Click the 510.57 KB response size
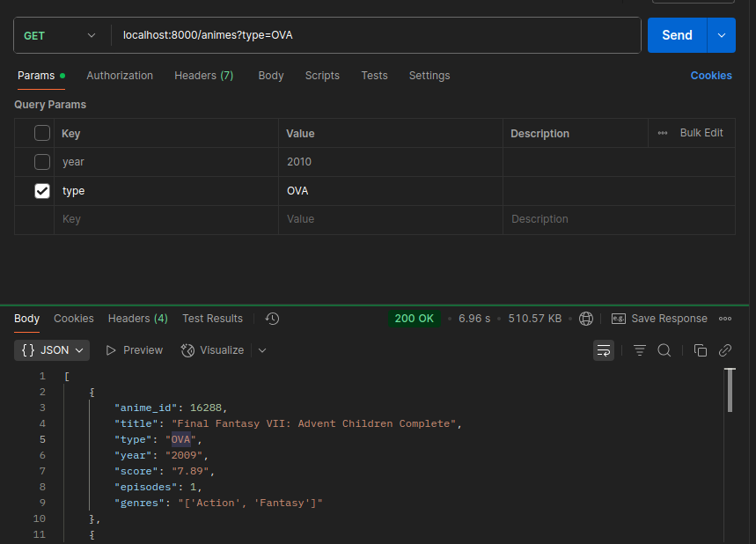This screenshot has width=756, height=544. [x=535, y=319]
